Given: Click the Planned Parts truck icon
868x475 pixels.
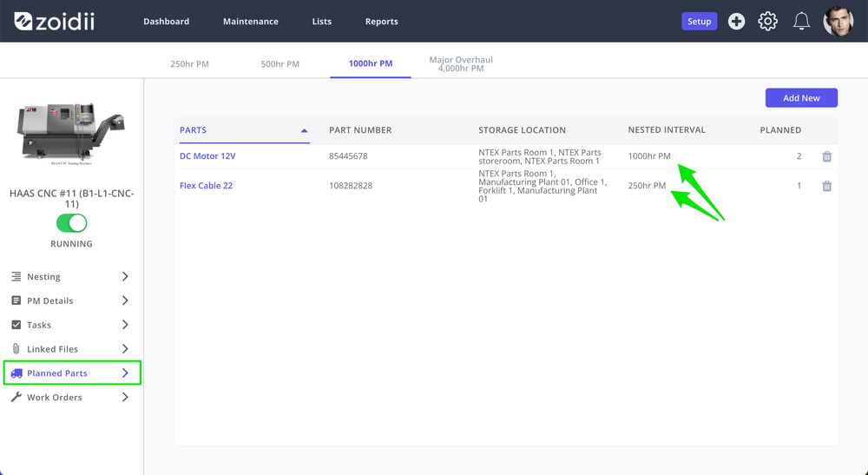Looking at the screenshot, I should [x=16, y=373].
